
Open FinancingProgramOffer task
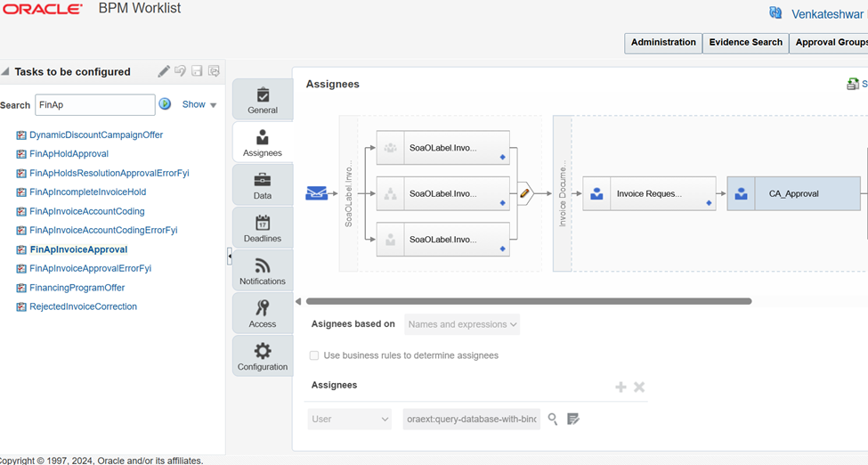tap(77, 288)
